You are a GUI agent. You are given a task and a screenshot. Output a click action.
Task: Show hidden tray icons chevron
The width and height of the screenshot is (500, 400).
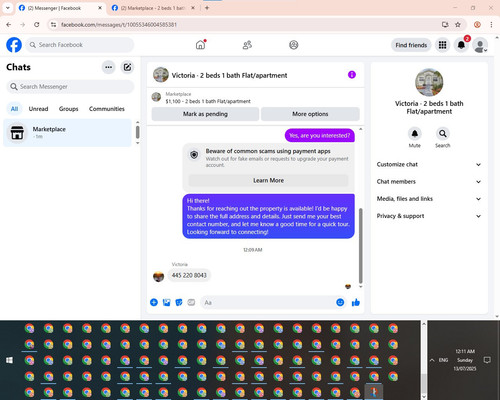pos(432,360)
